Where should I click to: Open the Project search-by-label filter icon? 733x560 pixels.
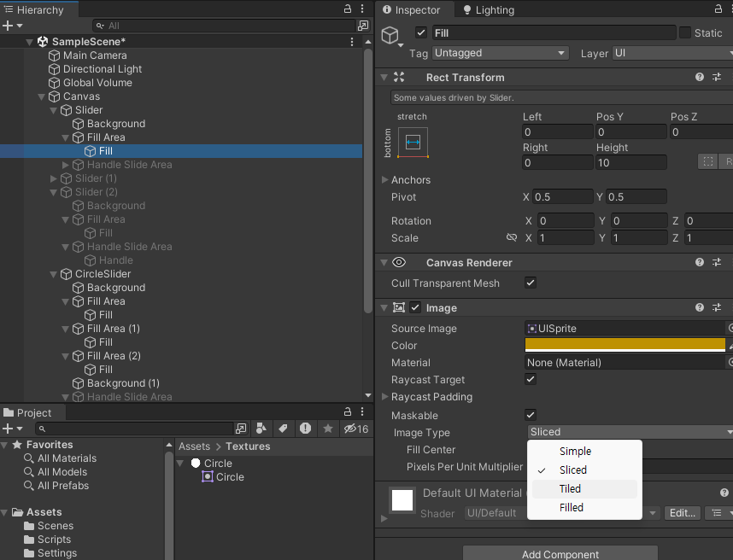pyautogui.click(x=284, y=429)
